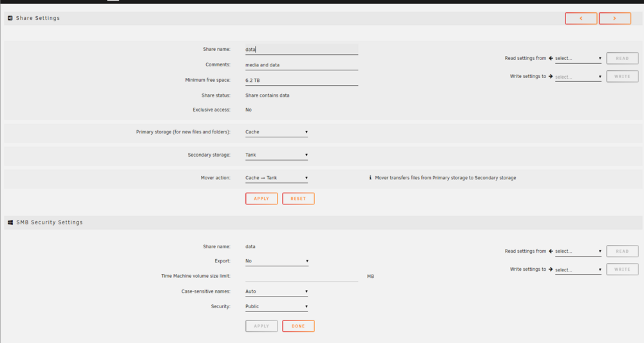Open the Primary storage dropdown
Image resolution: width=644 pixels, height=343 pixels.
click(x=276, y=132)
